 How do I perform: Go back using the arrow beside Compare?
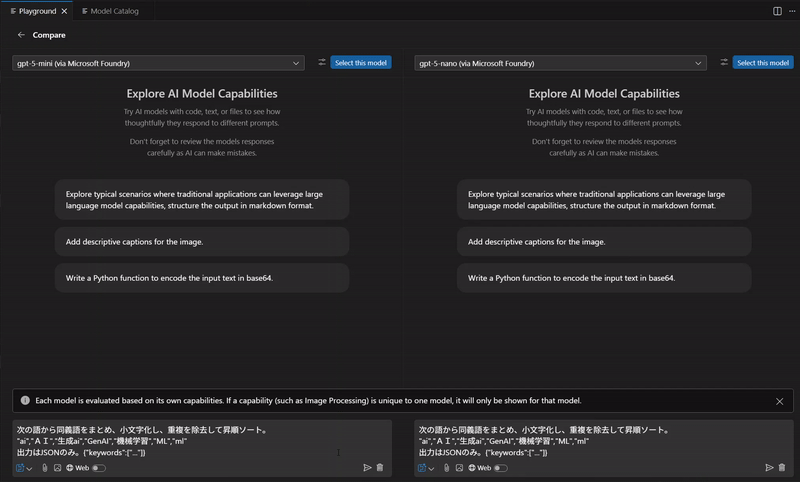(21, 35)
